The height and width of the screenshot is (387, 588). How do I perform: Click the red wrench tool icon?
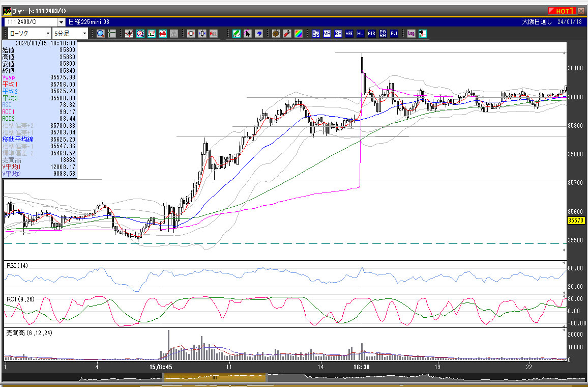click(x=287, y=34)
